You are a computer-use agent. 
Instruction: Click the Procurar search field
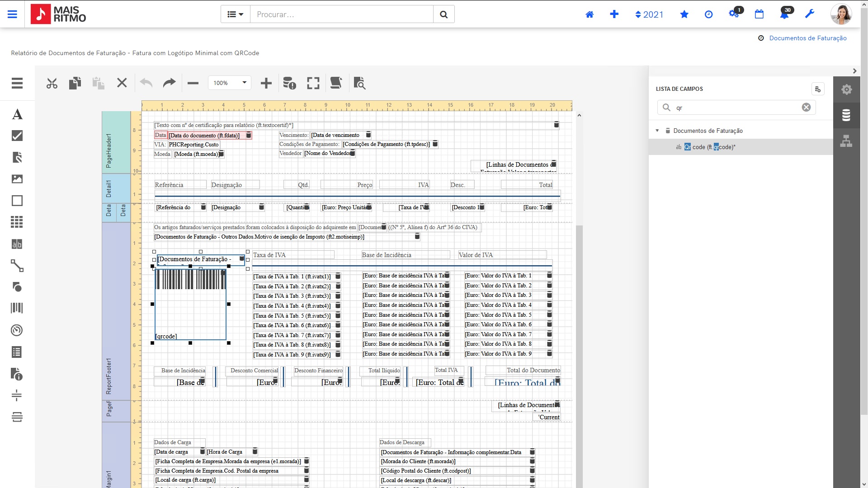[342, 14]
